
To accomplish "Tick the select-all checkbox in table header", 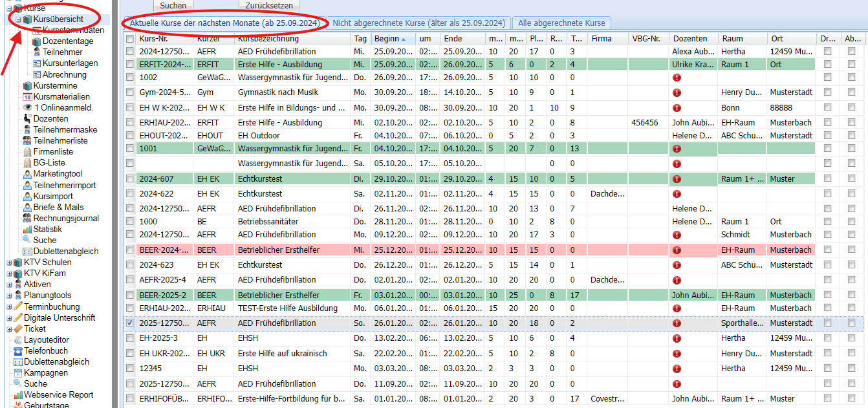I will click(130, 39).
